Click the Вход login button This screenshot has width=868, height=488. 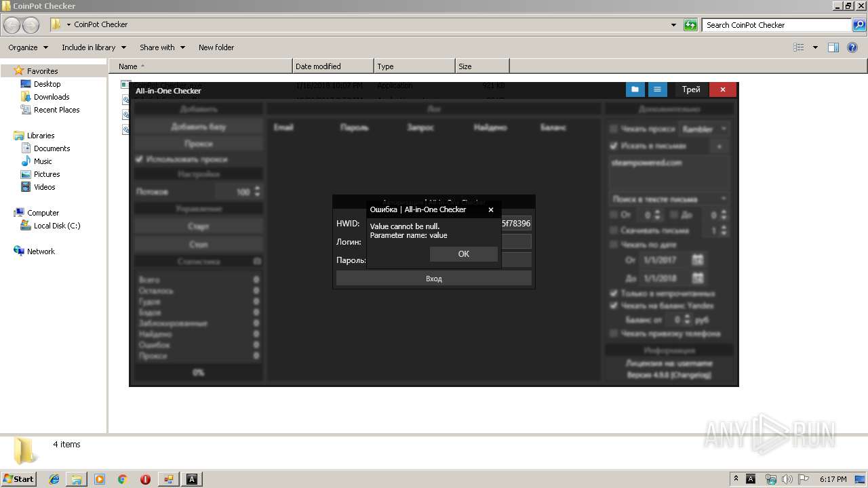pos(434,279)
